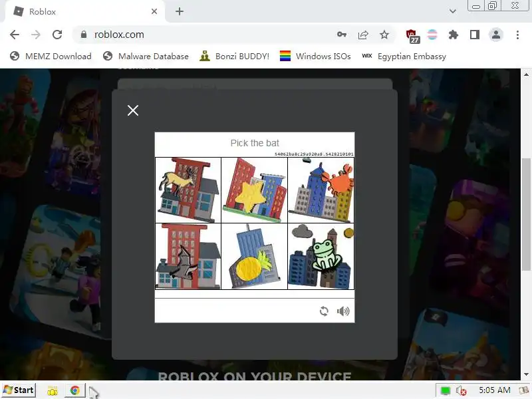Image resolution: width=532 pixels, height=399 pixels.
Task: Open Egyptian Embassy bookmark
Action: pos(404,56)
